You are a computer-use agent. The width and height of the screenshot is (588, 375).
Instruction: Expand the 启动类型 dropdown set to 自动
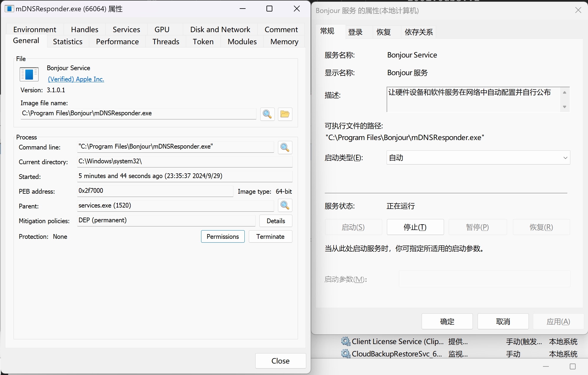click(x=478, y=158)
